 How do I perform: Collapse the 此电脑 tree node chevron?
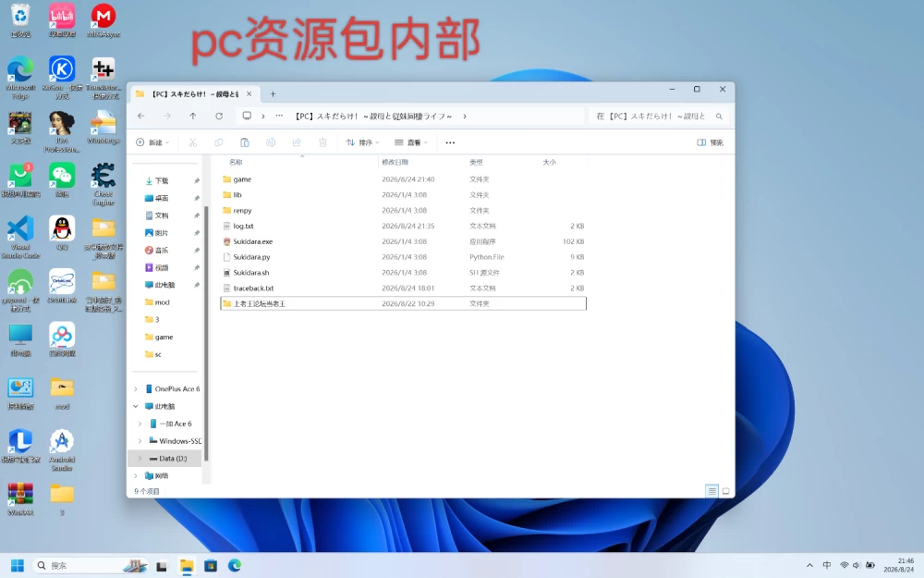point(136,406)
